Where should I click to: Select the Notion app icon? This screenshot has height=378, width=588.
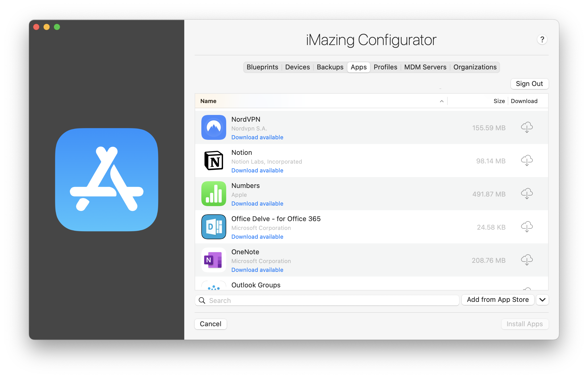click(x=214, y=161)
